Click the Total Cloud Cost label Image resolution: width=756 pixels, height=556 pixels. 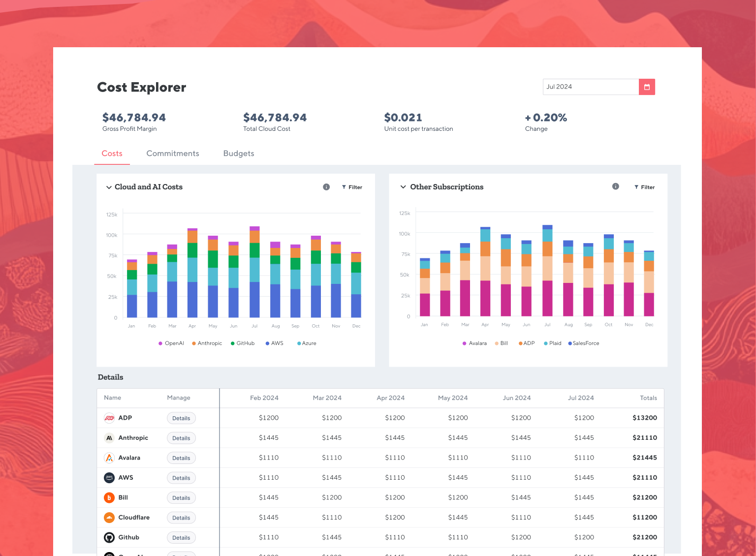point(267,129)
